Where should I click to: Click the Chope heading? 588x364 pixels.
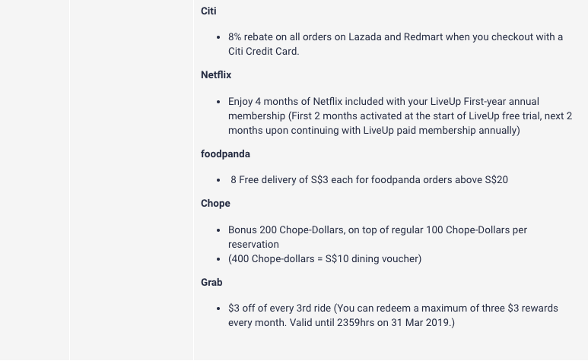pyautogui.click(x=215, y=203)
